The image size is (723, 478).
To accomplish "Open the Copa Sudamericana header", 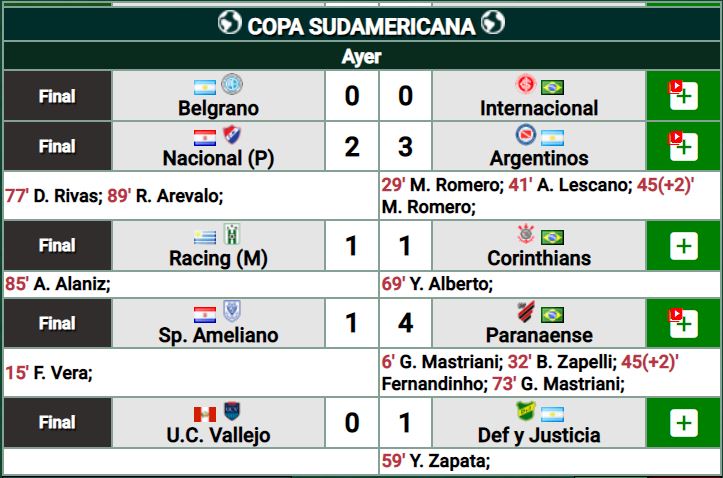I will [361, 25].
